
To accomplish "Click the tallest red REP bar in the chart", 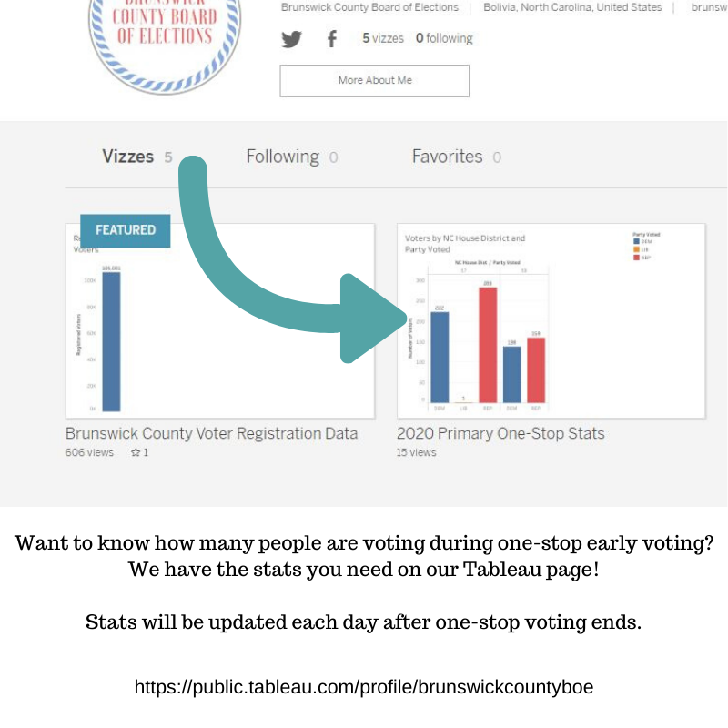I will click(488, 345).
